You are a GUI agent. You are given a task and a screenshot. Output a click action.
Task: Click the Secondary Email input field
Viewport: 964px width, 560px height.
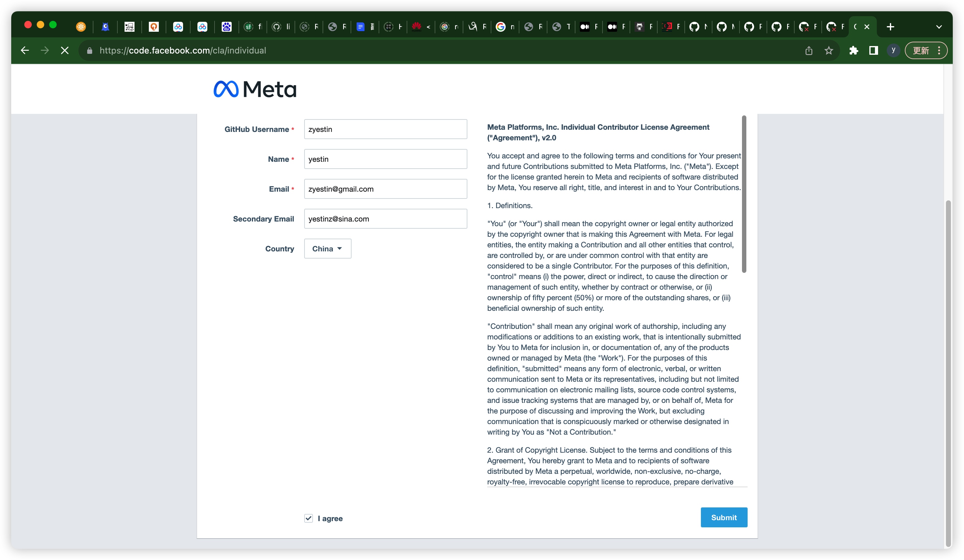(x=385, y=219)
